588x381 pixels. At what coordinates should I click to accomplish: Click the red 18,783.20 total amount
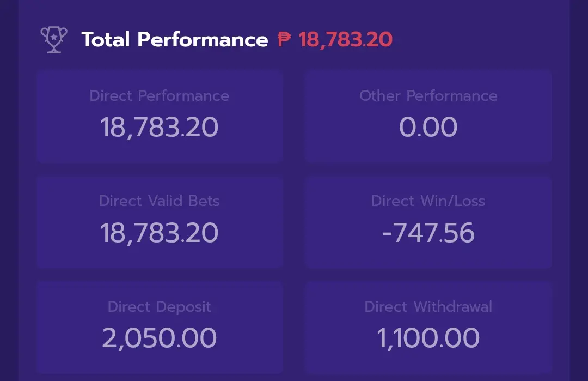click(x=345, y=40)
